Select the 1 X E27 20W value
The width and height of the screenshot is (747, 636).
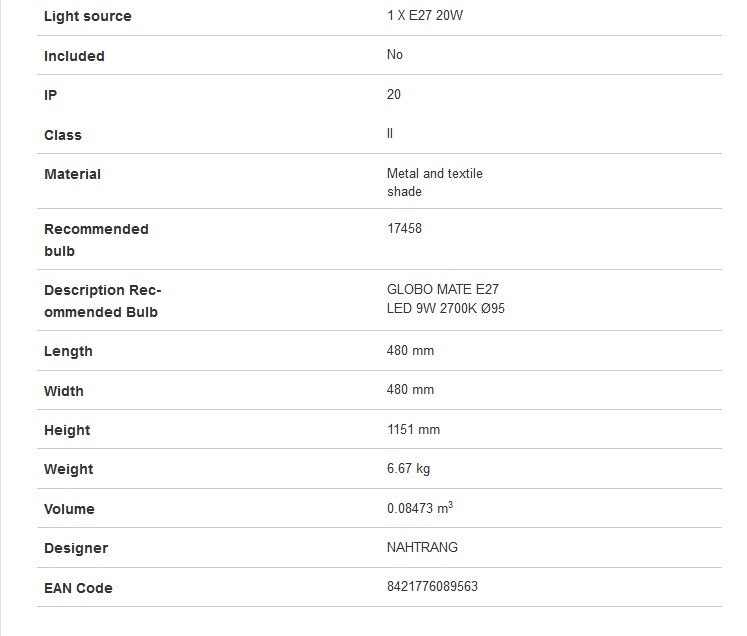[x=425, y=16]
